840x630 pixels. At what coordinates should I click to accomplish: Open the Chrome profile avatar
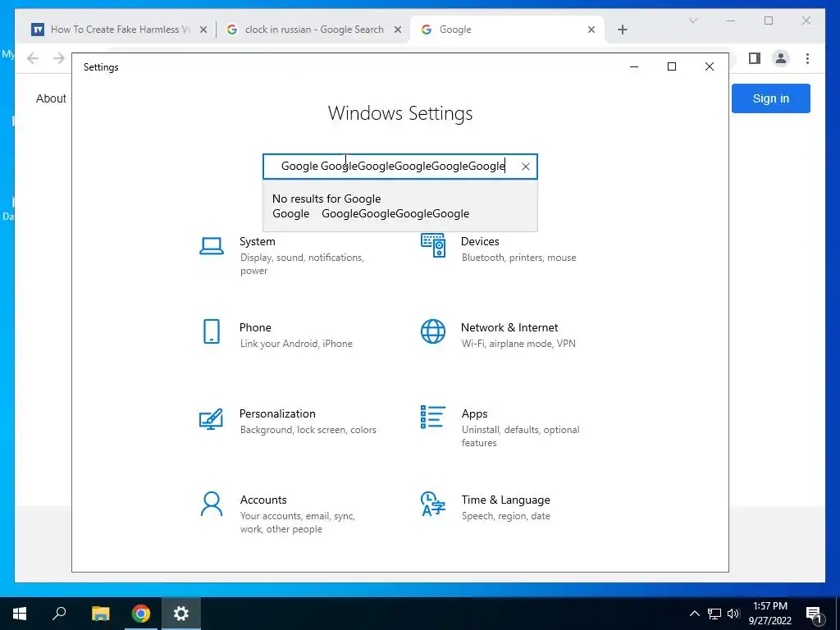tap(781, 58)
